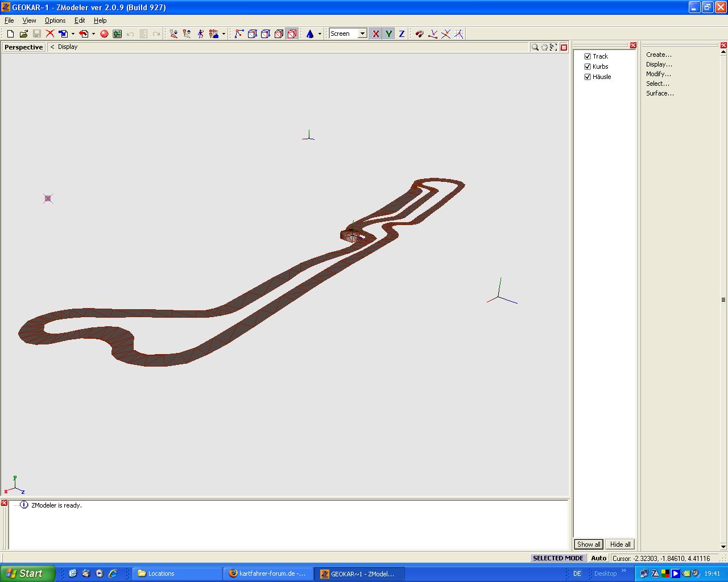Click the red sphere materials icon

coord(104,34)
